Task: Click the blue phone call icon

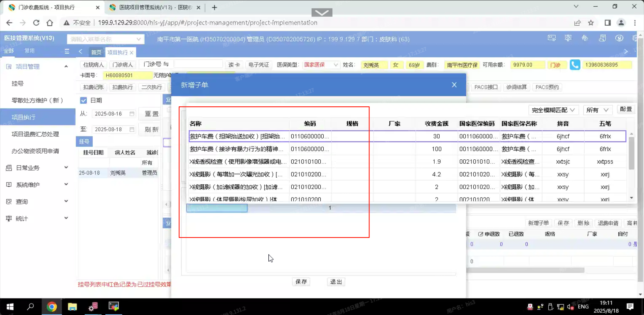Action: pos(575,65)
